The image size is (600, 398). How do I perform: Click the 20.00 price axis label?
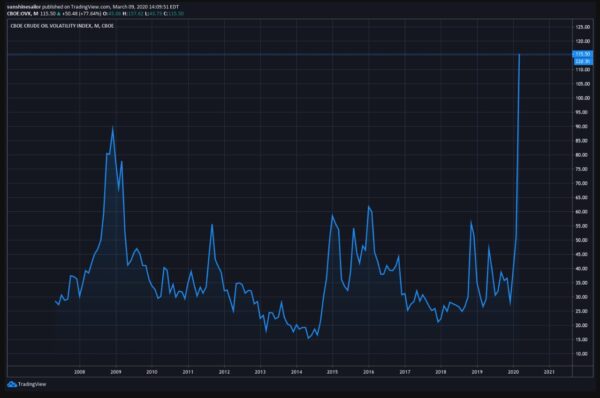point(582,325)
